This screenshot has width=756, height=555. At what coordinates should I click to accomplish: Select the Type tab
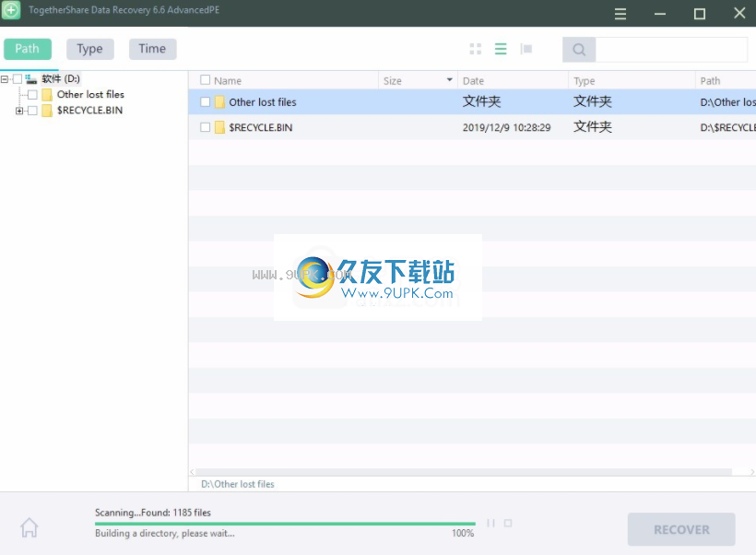coord(90,49)
